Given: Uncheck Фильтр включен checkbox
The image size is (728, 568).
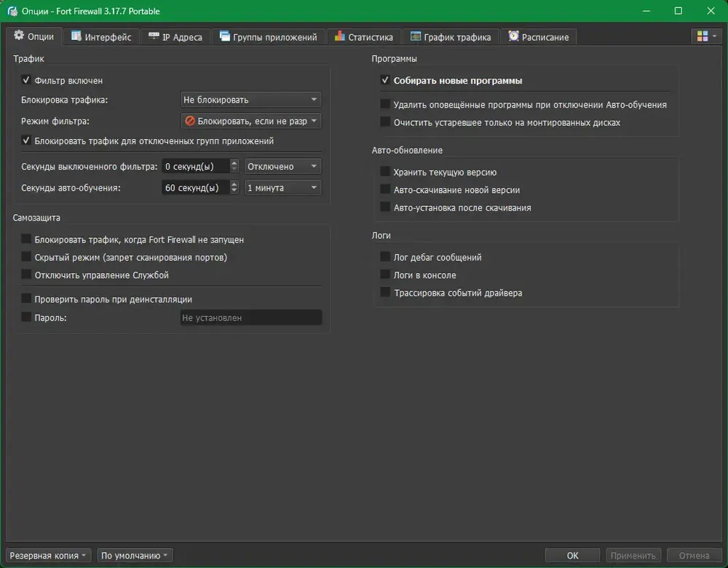Looking at the screenshot, I should coord(26,80).
